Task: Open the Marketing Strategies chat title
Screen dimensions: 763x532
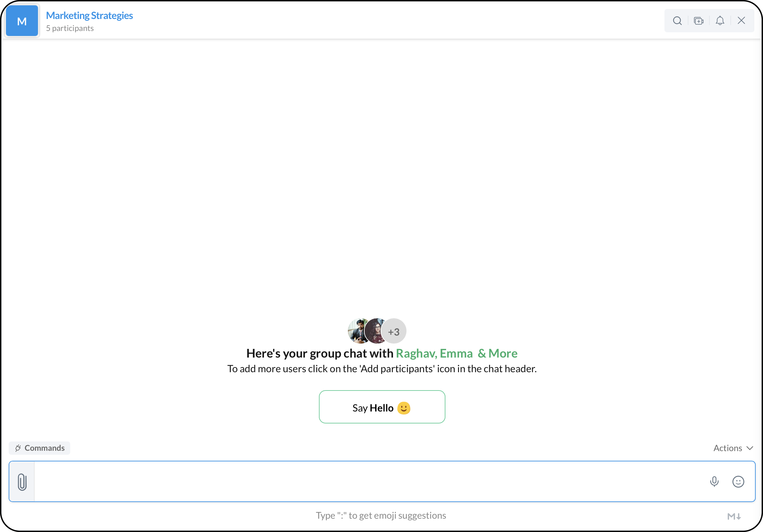Action: point(89,15)
